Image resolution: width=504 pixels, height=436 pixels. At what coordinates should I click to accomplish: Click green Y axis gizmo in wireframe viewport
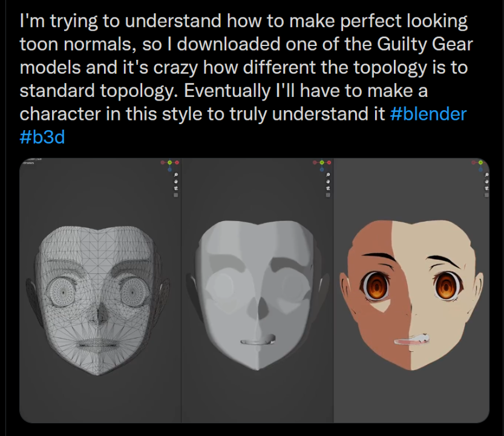(x=169, y=162)
